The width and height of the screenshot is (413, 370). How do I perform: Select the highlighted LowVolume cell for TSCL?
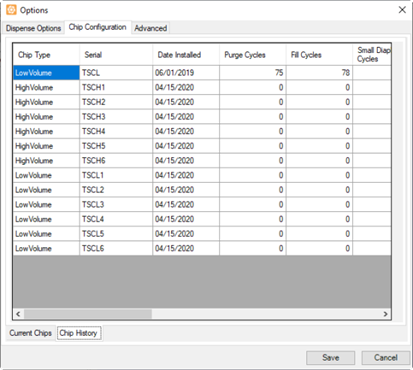pos(46,73)
